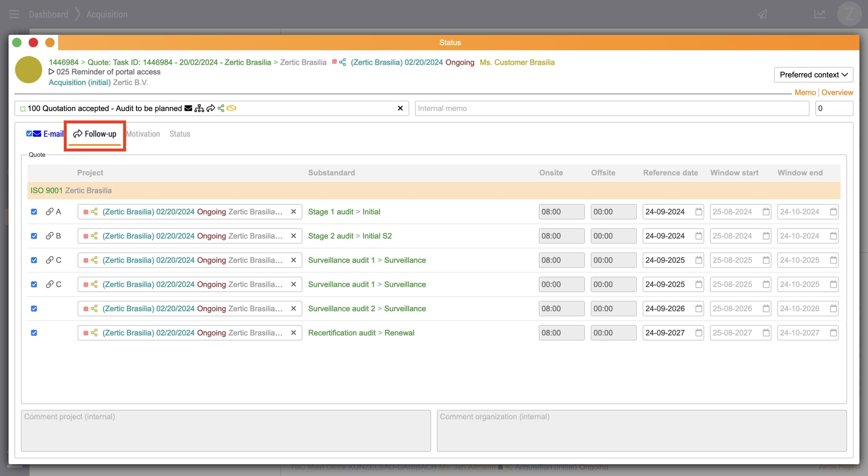Click the Internal memo input field

612,108
